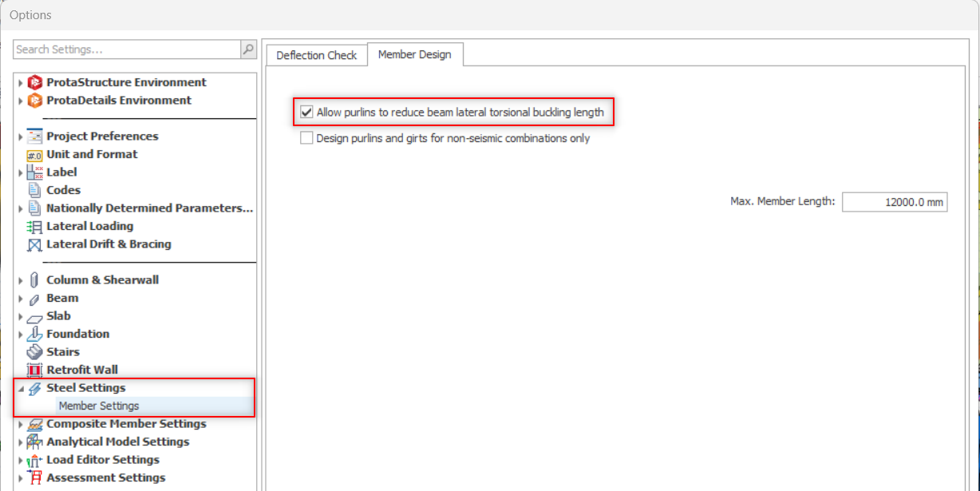Open Composite Member Settings item
This screenshot has height=491, width=980.
126,424
